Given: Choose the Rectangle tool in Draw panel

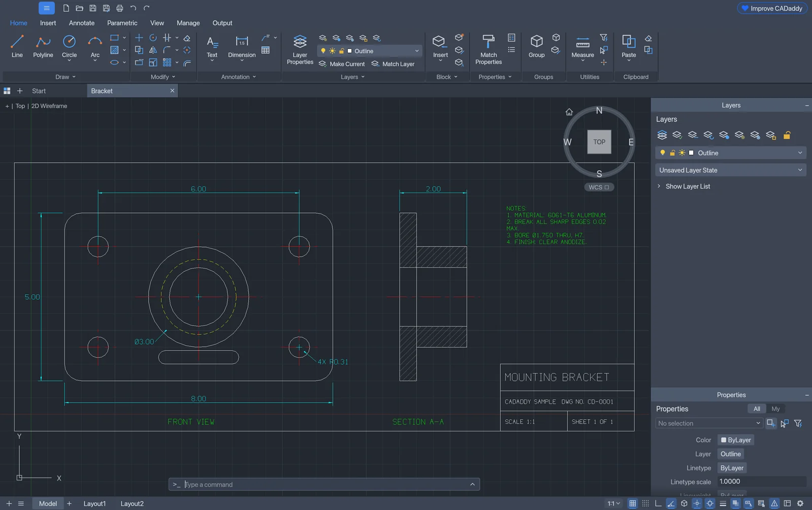Looking at the screenshot, I should 114,38.
